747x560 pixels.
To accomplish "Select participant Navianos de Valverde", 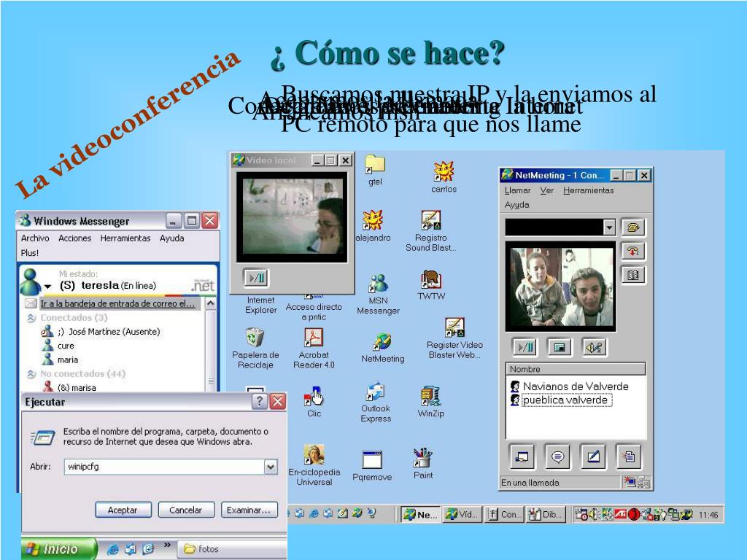I will click(x=570, y=386).
